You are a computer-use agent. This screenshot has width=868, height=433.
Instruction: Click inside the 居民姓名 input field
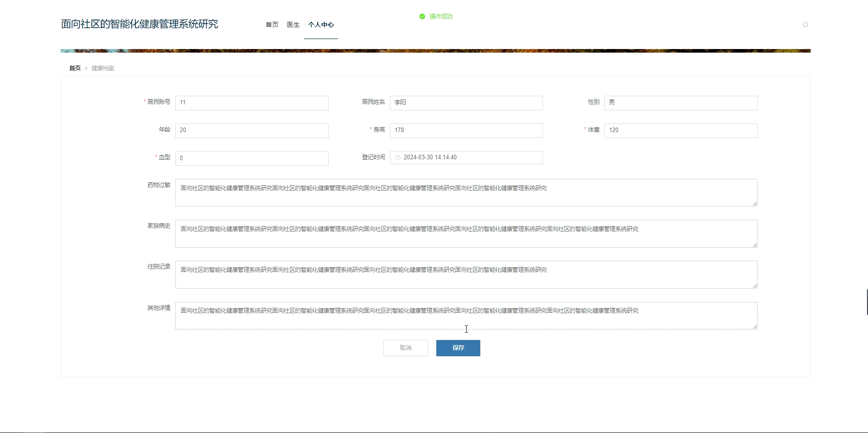tap(466, 103)
